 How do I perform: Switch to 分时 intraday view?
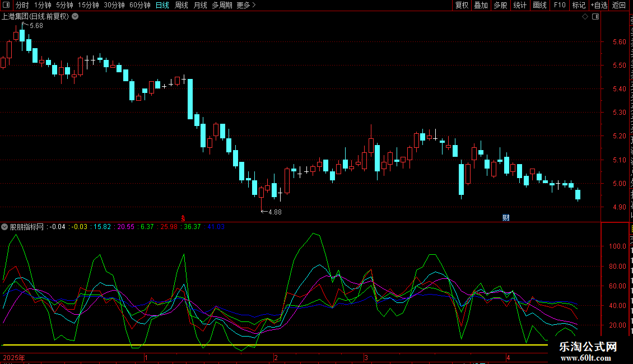(x=22, y=5)
